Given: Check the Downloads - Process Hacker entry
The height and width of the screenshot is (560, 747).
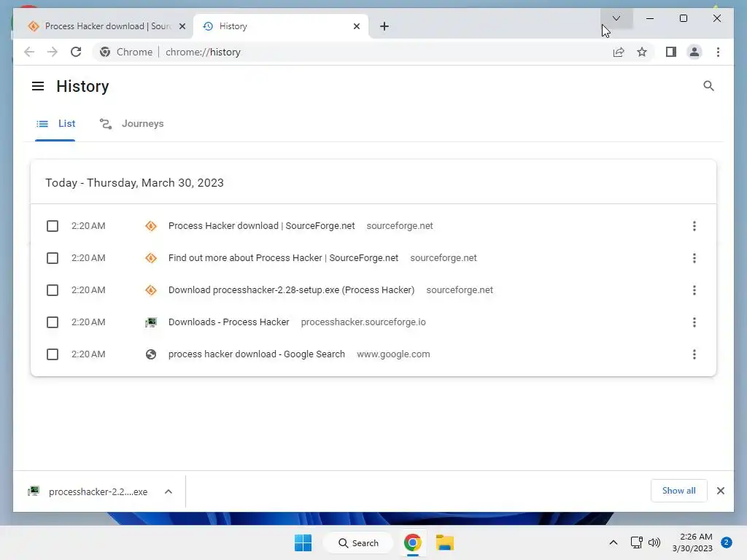Looking at the screenshot, I should 53,322.
